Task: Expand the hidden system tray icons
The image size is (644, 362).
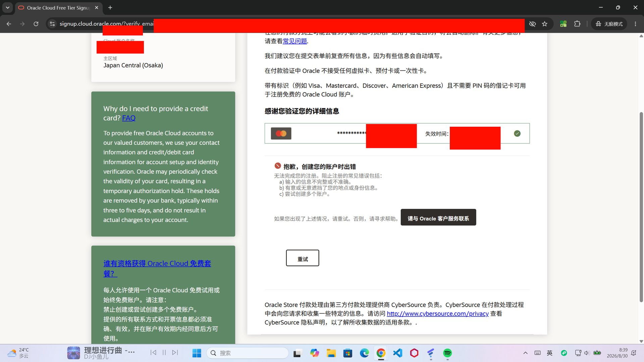Action: (x=526, y=353)
